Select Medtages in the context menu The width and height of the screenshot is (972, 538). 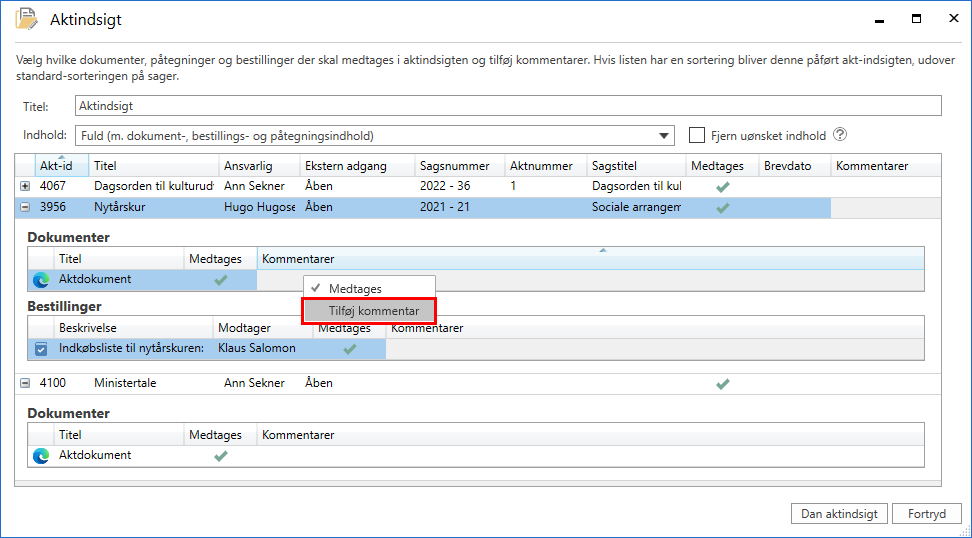[x=355, y=288]
